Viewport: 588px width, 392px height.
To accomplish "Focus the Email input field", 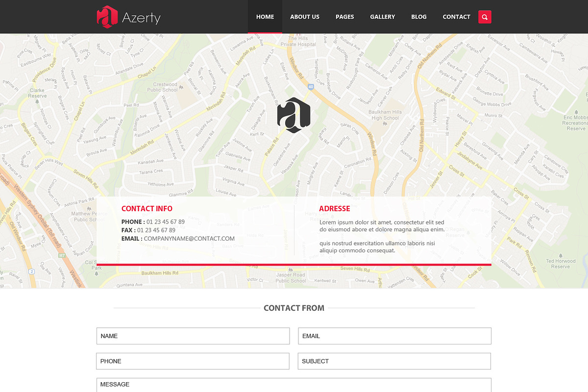I will coord(394,336).
